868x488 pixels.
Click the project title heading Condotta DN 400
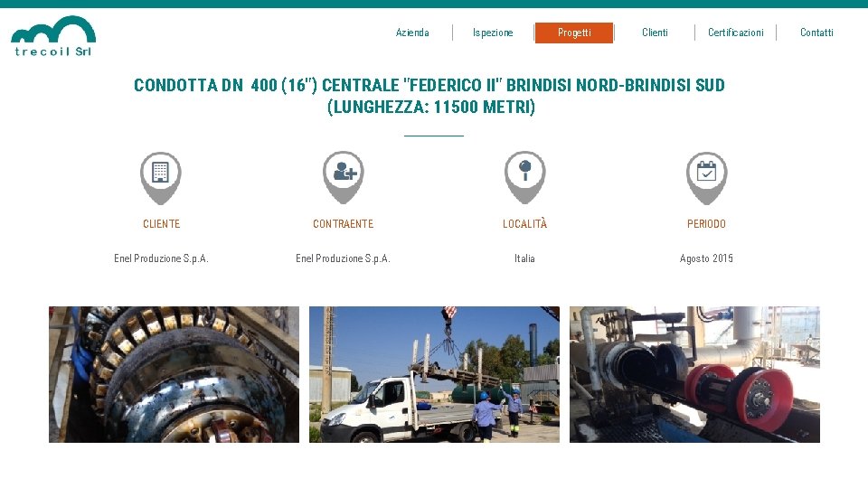coord(429,96)
